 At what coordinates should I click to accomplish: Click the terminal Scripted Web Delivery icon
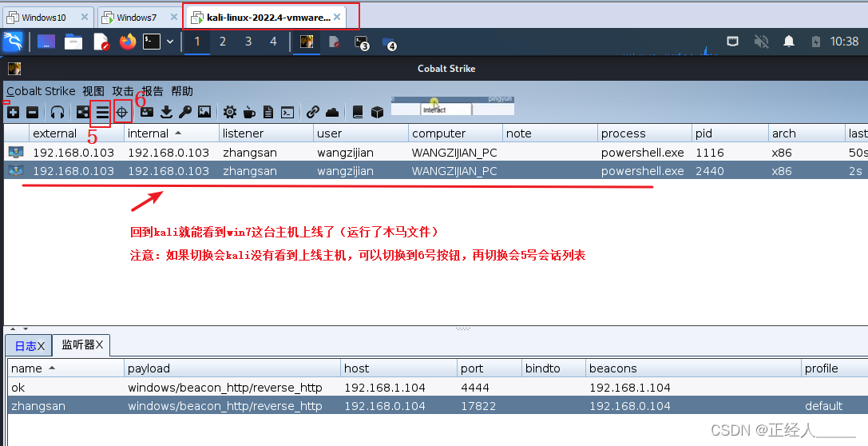pos(287,113)
